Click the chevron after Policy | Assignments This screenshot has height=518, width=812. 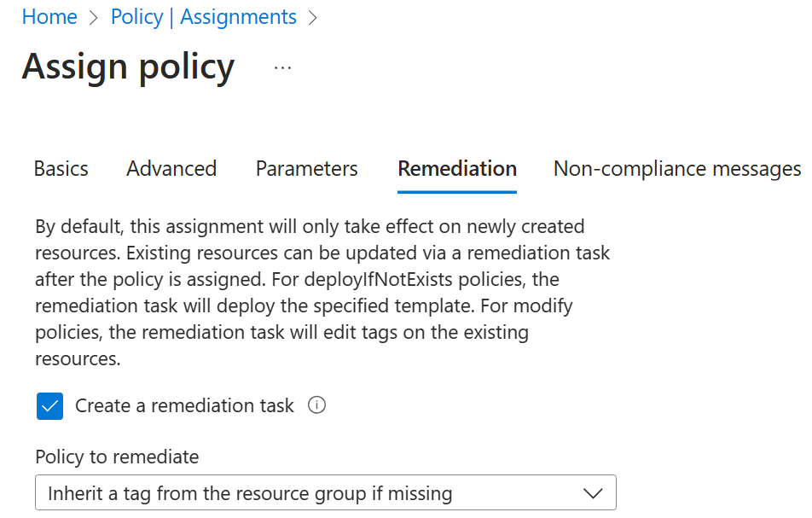tap(313, 17)
